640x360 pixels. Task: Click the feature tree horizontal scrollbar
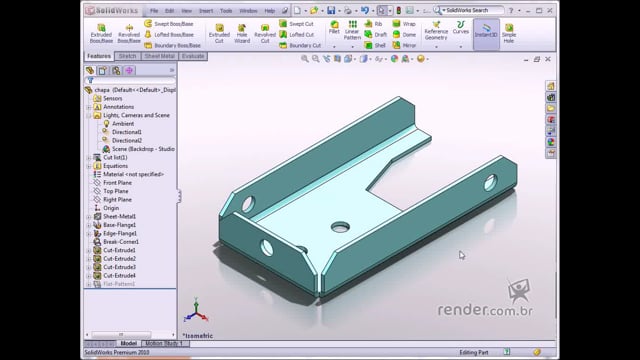(x=121, y=335)
